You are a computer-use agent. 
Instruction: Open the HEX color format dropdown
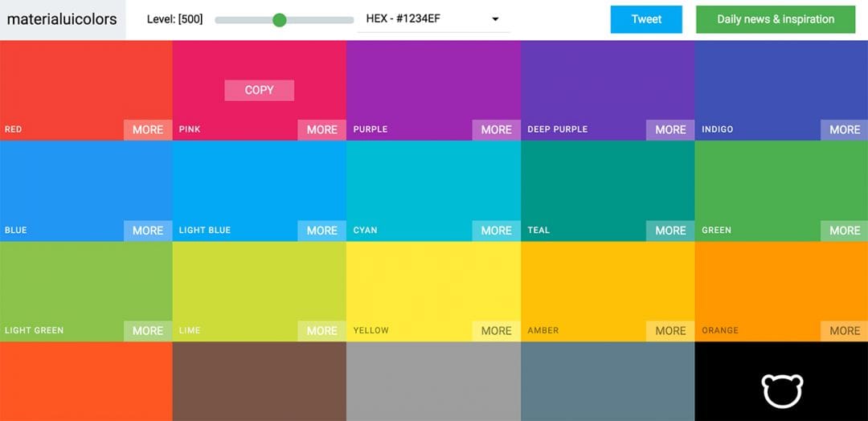coord(433,18)
